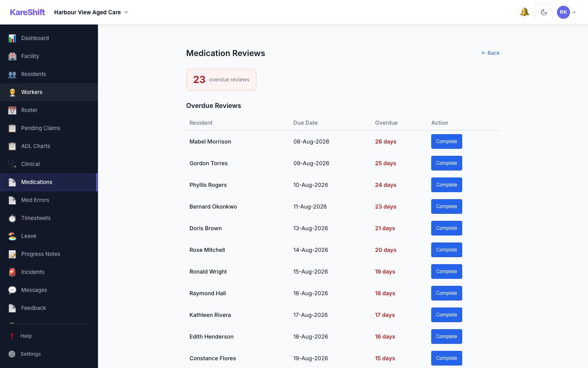Screen dimensions: 588x368
Task: Go back using the Back link
Action: pos(490,53)
